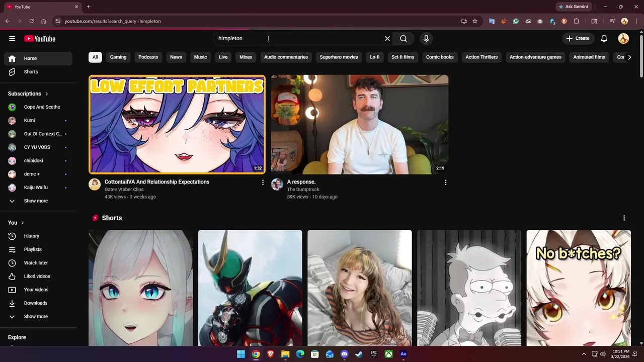The image size is (644, 362).
Task: Click the Ask Gemini button
Action: coord(573,7)
